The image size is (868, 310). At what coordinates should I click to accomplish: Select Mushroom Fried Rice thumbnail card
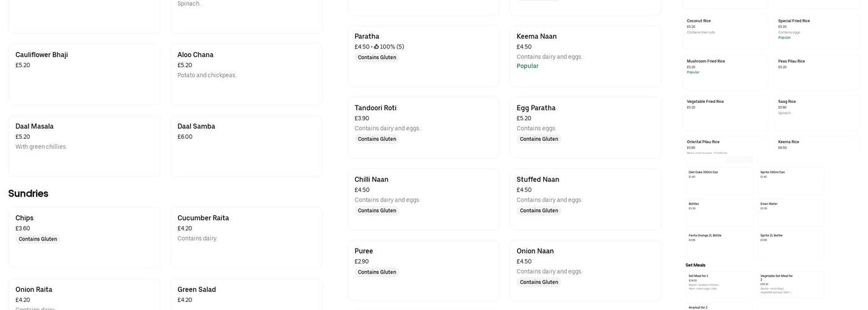pos(726,72)
